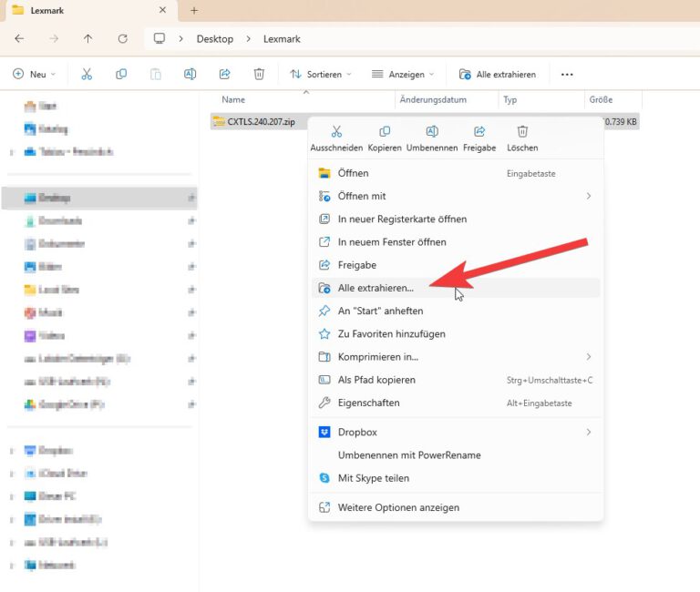
Task: Select Freigabe list entry in context menu
Action: pos(456,265)
